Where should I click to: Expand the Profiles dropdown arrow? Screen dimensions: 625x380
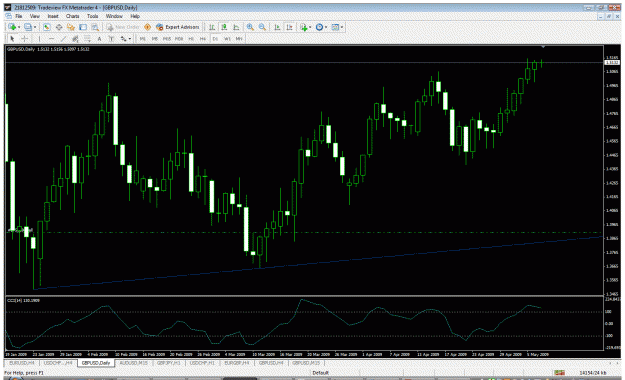click(35, 27)
